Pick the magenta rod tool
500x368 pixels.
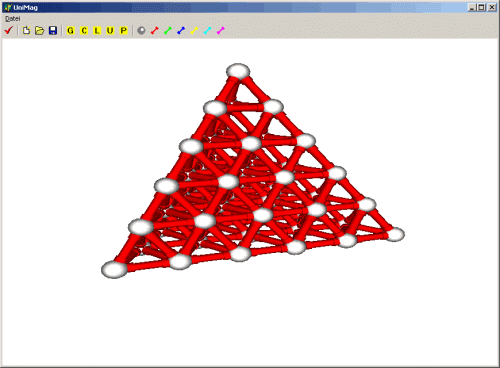click(x=221, y=30)
